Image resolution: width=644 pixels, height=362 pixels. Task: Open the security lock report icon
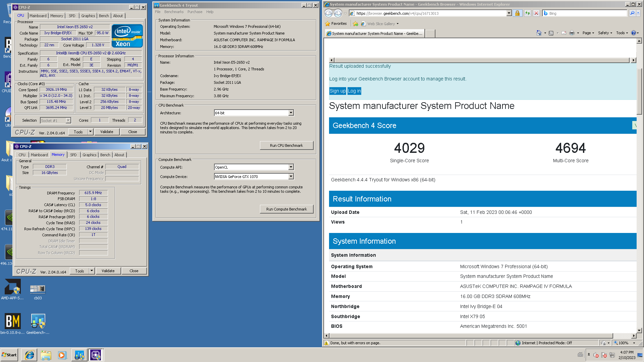tap(517, 13)
